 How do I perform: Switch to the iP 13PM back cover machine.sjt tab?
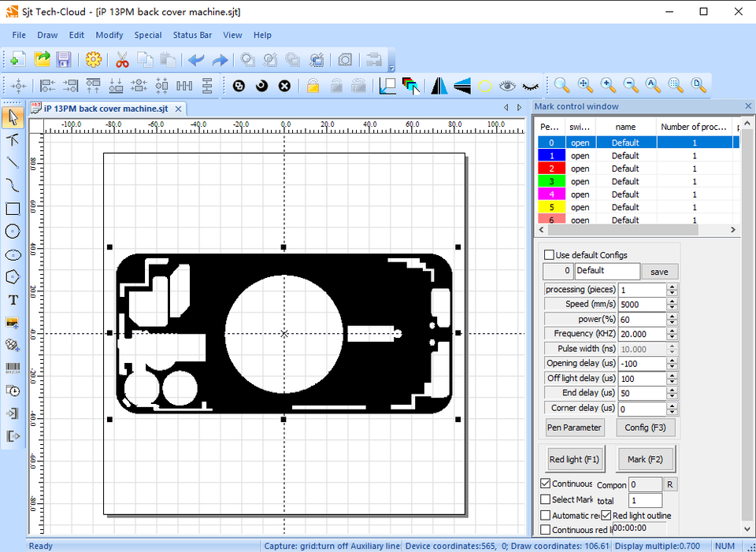[106, 109]
